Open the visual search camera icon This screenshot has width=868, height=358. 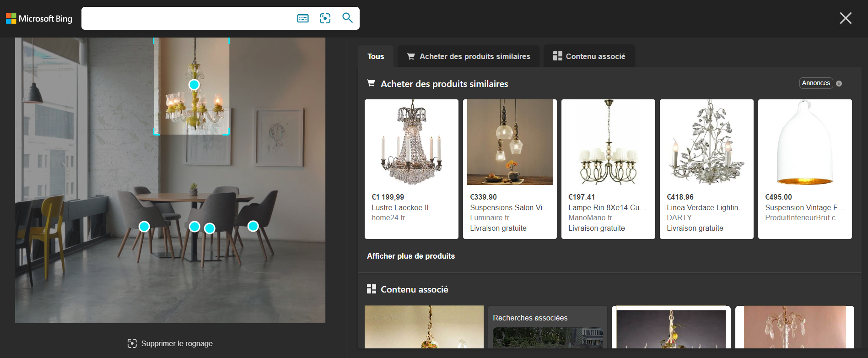coord(325,18)
